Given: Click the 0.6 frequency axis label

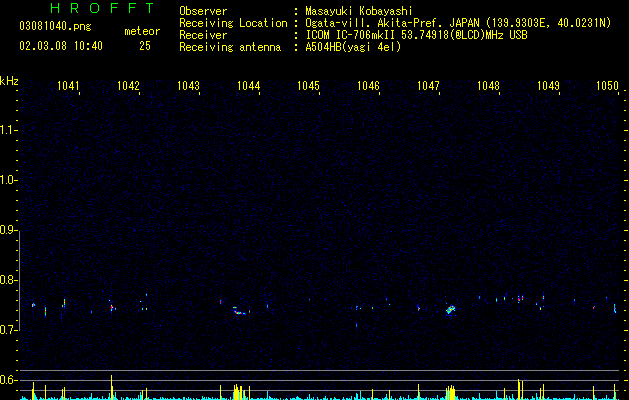Looking at the screenshot, I should point(8,380).
